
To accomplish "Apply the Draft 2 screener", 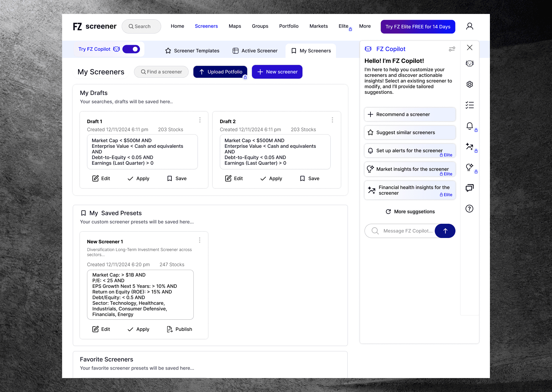I will (x=271, y=178).
